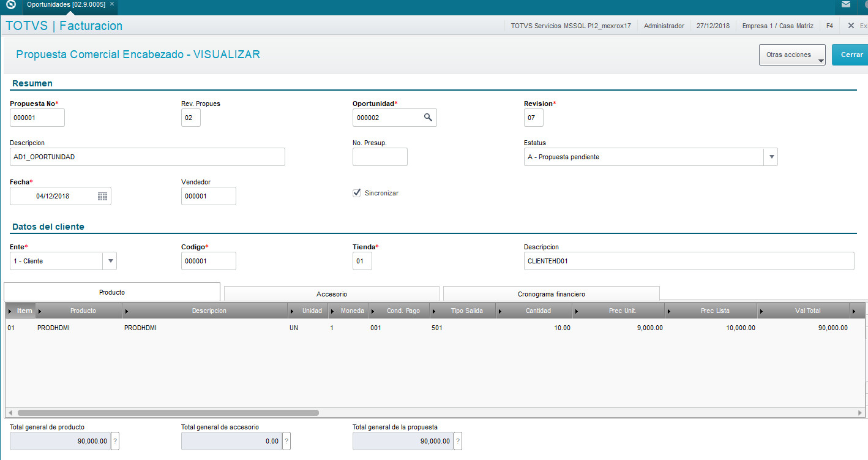Click help icon beside Total general de accesorio
The height and width of the screenshot is (460, 868).
(286, 441)
